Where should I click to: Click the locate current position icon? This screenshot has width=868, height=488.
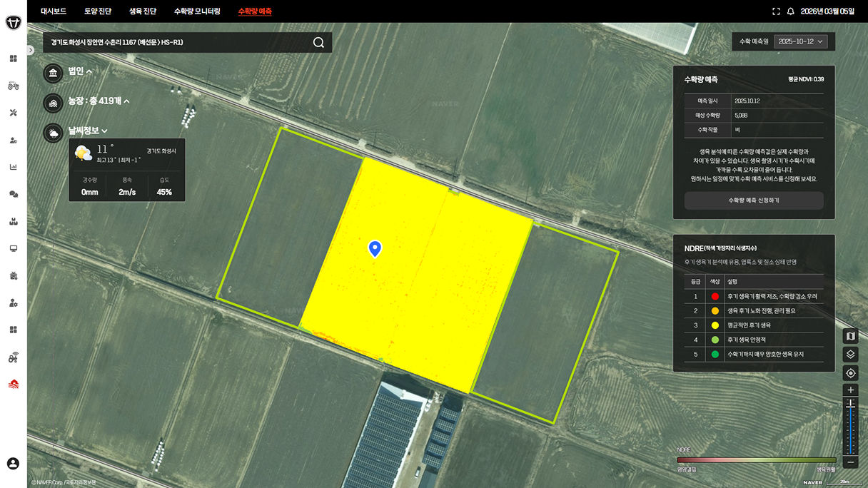pos(850,373)
